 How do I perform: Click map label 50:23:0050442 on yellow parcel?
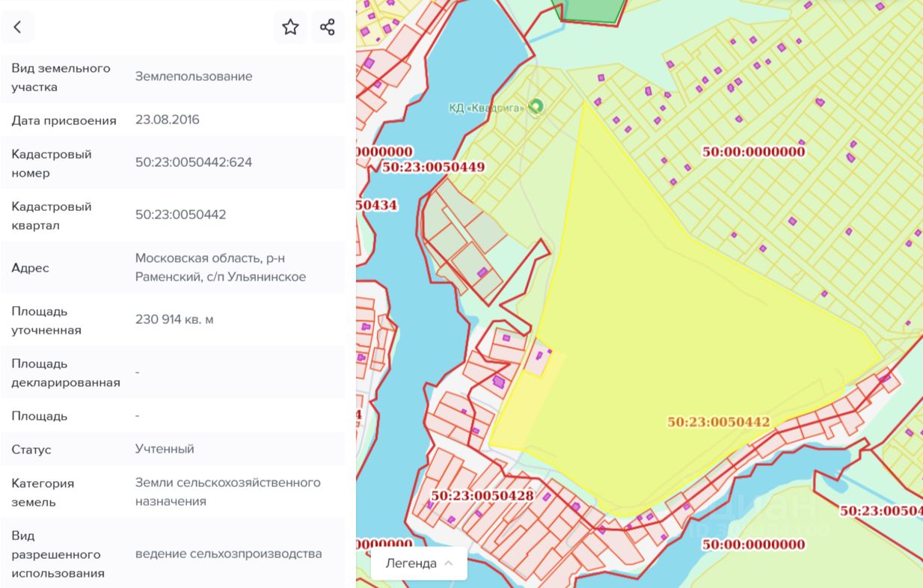tap(719, 422)
